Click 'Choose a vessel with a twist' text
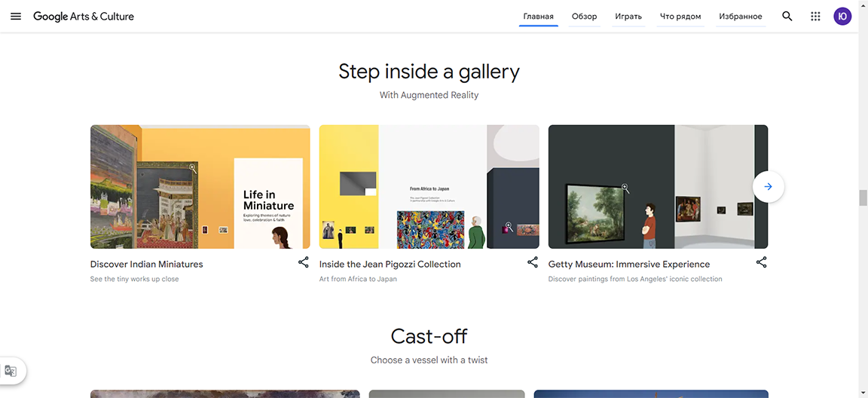 click(429, 360)
